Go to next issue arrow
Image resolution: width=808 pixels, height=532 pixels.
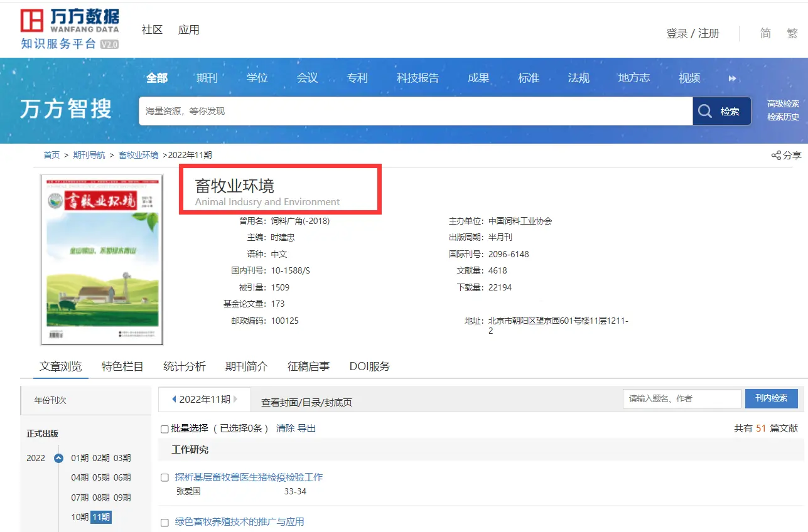pyautogui.click(x=235, y=399)
